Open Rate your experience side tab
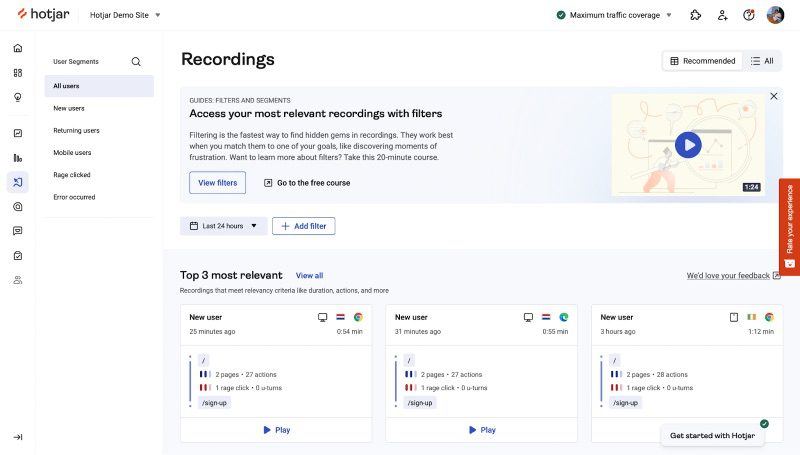800x455 pixels. pos(789,226)
